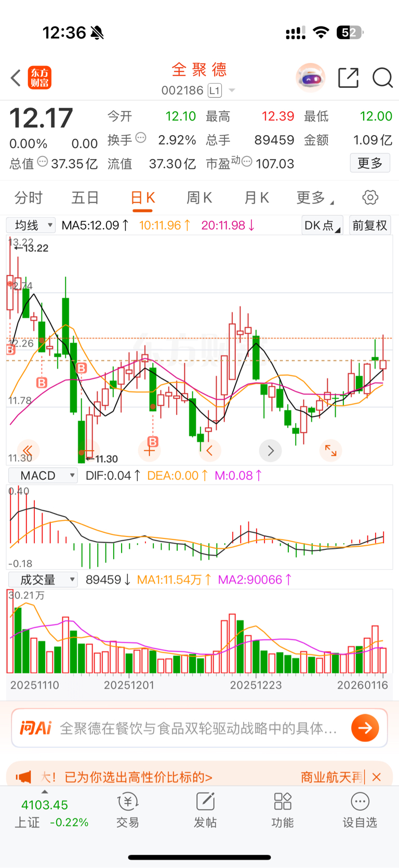This screenshot has width=399, height=868.
Task: Tap the MA2:90066 volume value
Action: pos(255,580)
